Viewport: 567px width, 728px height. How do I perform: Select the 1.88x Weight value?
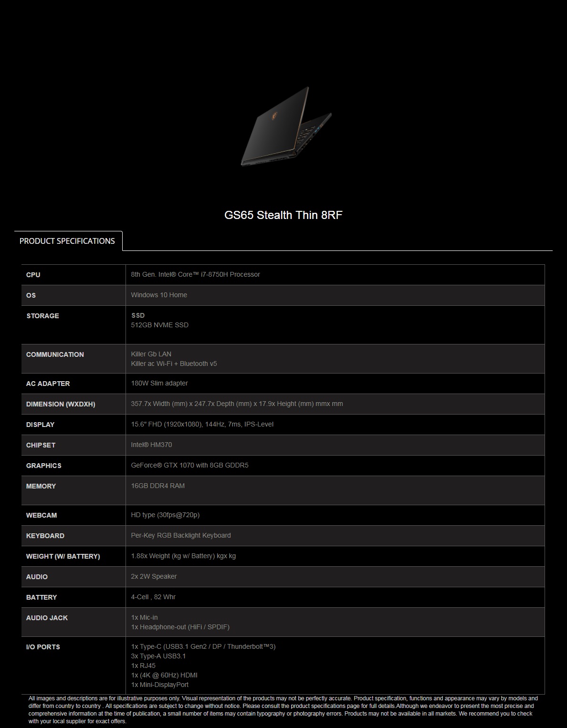point(184,556)
